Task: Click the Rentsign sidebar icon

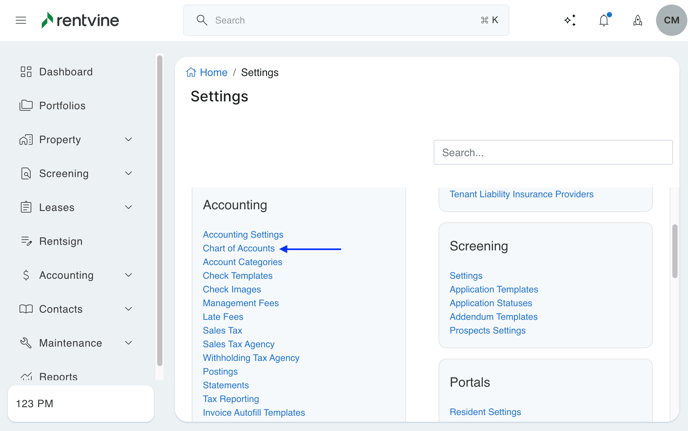Action: point(26,241)
